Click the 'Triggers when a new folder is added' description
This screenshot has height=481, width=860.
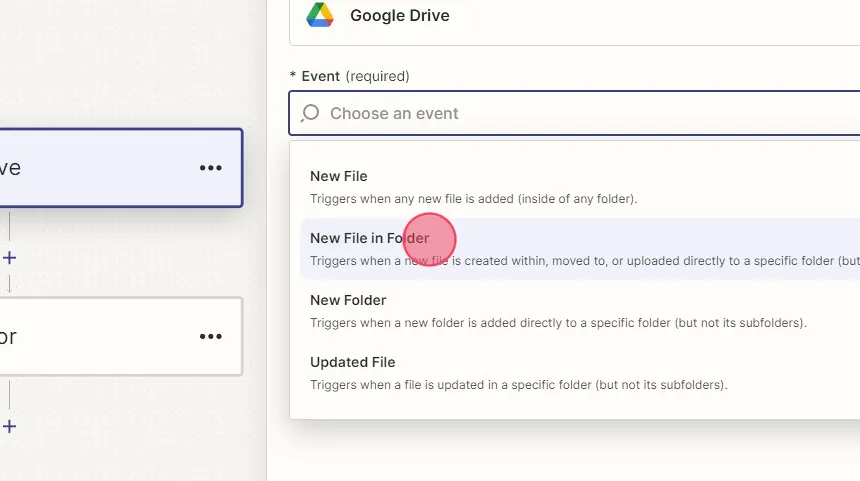558,322
